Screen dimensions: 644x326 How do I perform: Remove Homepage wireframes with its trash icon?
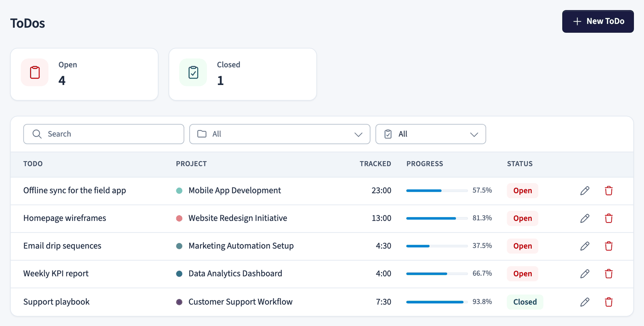coord(609,218)
